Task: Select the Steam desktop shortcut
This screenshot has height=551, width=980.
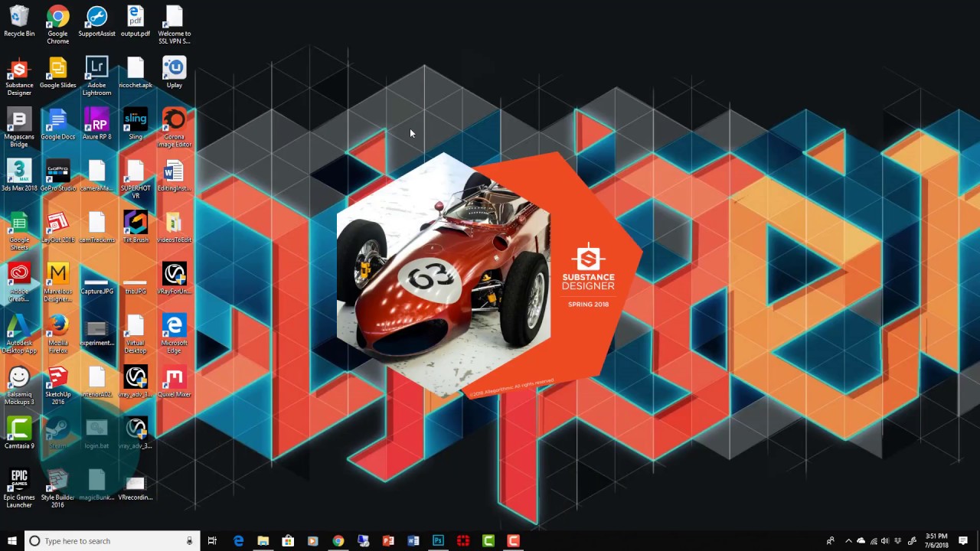Action: tap(58, 434)
